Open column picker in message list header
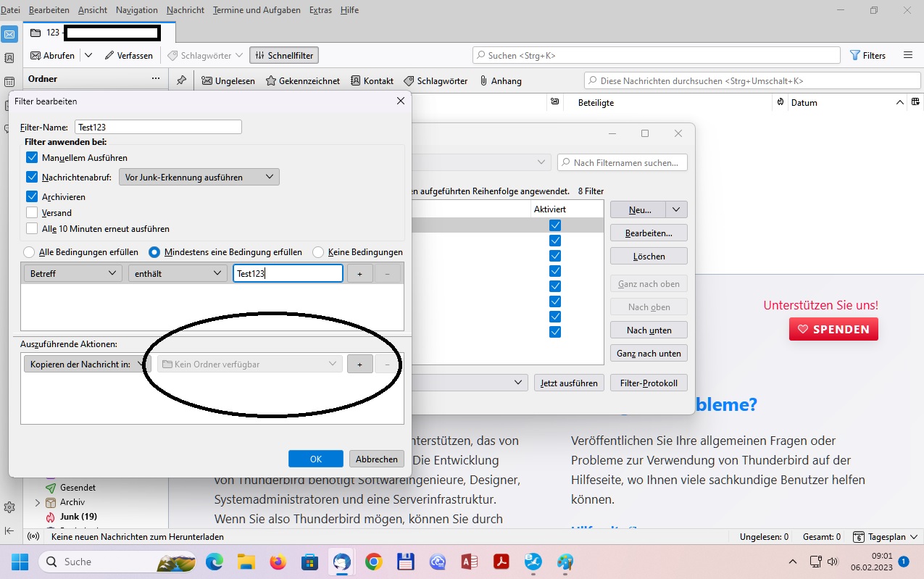The height and width of the screenshot is (579, 924). click(915, 102)
